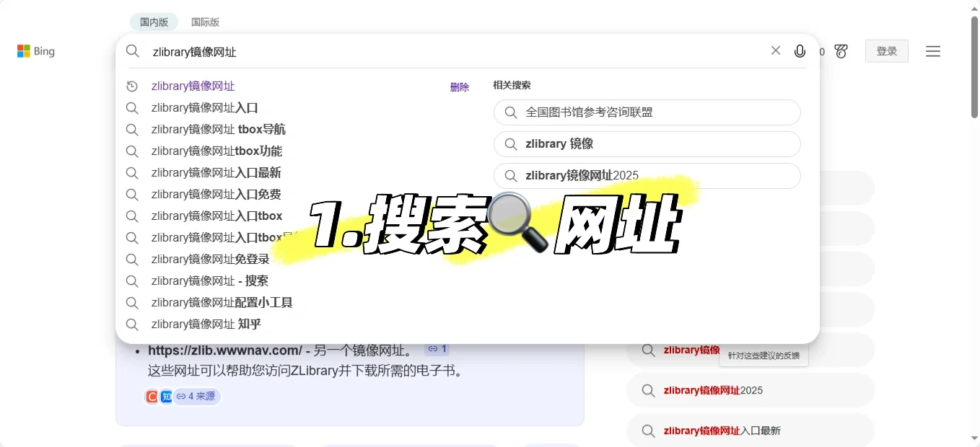Image resolution: width=980 pixels, height=447 pixels.
Task: Select suggestion zlibrary镜像网址 tbox导航
Action: 218,130
